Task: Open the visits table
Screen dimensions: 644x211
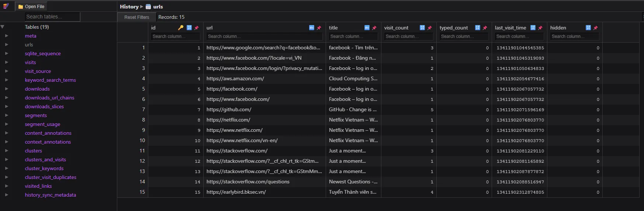Action: [x=30, y=62]
